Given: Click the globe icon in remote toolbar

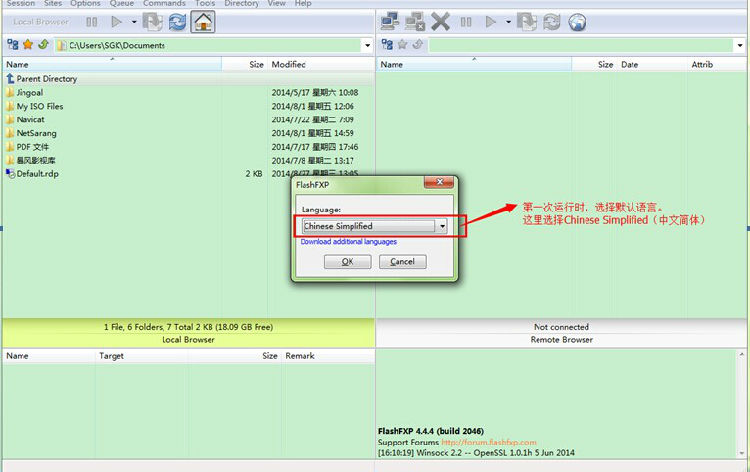Looking at the screenshot, I should point(576,21).
